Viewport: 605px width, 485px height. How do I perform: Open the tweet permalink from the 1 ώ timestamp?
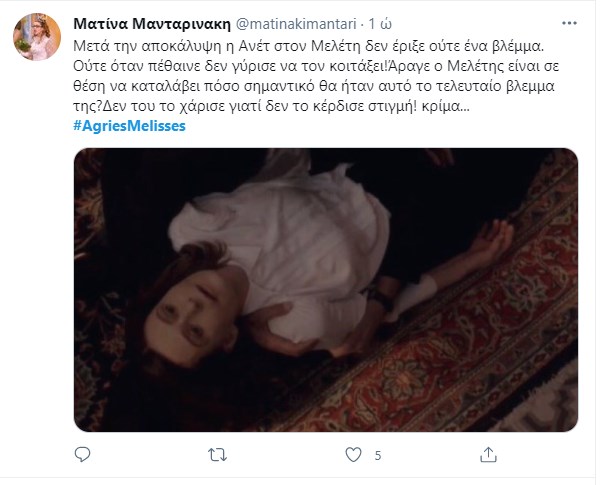(380, 24)
